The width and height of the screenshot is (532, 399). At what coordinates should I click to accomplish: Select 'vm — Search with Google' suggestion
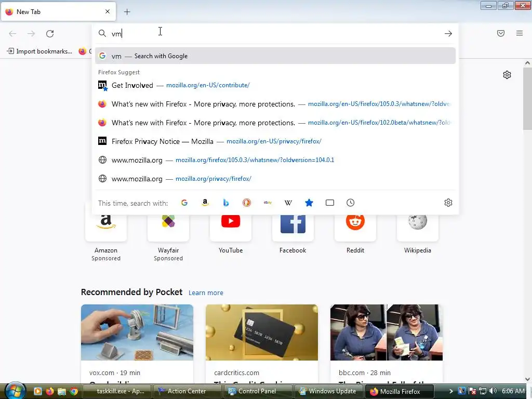pyautogui.click(x=275, y=56)
